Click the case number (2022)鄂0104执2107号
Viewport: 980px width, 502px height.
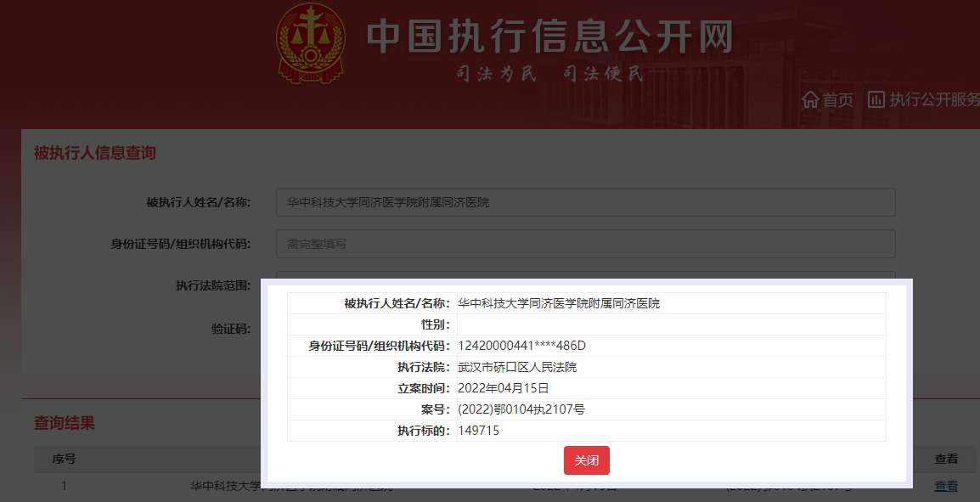pyautogui.click(x=521, y=409)
